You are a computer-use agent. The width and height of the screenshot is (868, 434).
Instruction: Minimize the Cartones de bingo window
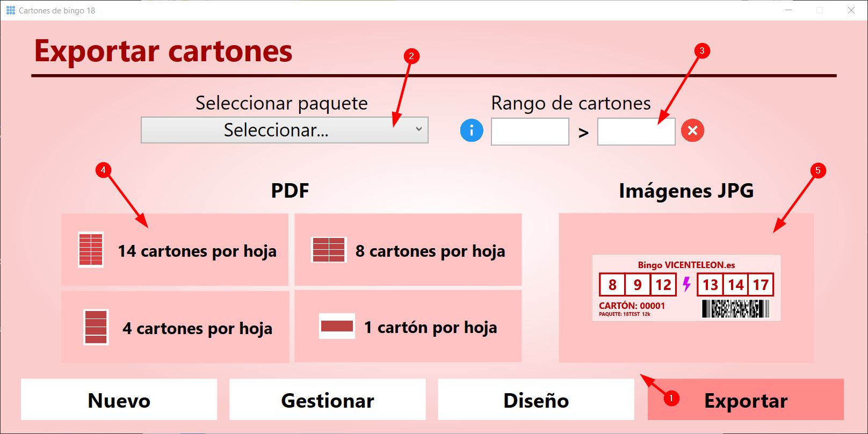[789, 10]
